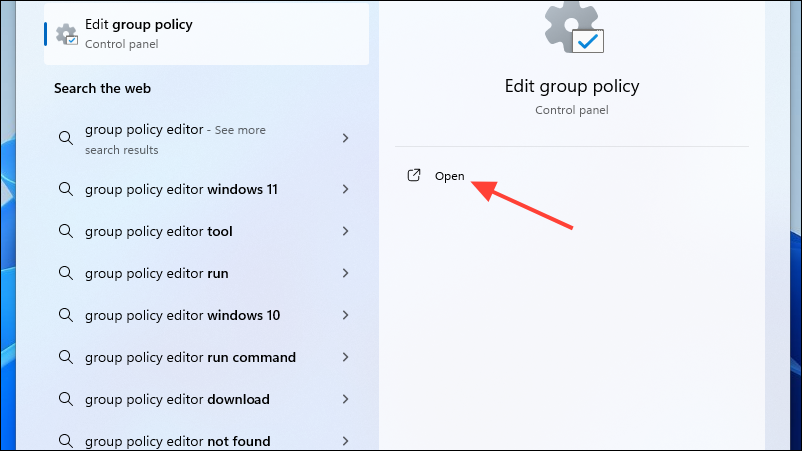Select 'group policy editor run' suggestion

click(x=206, y=273)
